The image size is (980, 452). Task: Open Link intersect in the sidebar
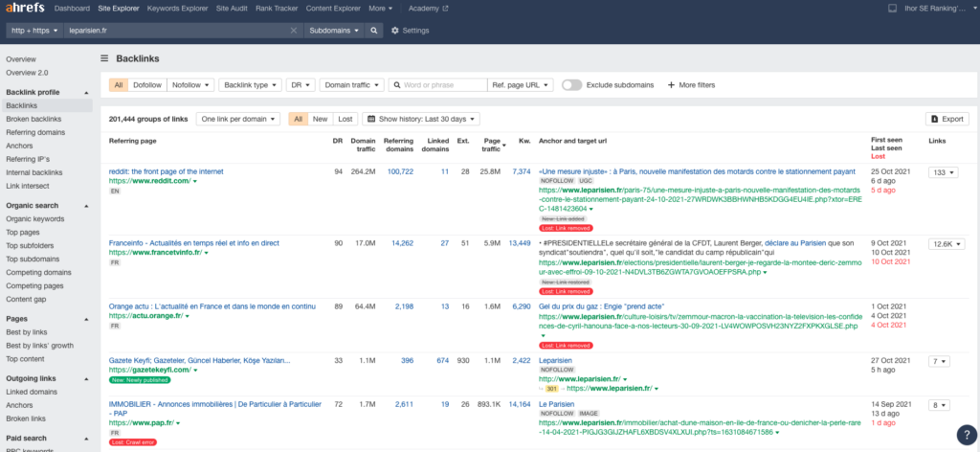(x=28, y=186)
